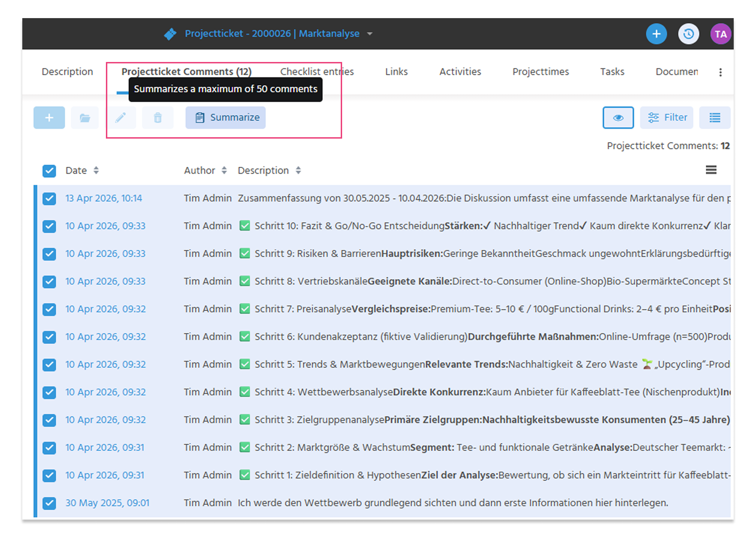Click the pencil edit icon
This screenshot has height=537, width=756.
[121, 118]
